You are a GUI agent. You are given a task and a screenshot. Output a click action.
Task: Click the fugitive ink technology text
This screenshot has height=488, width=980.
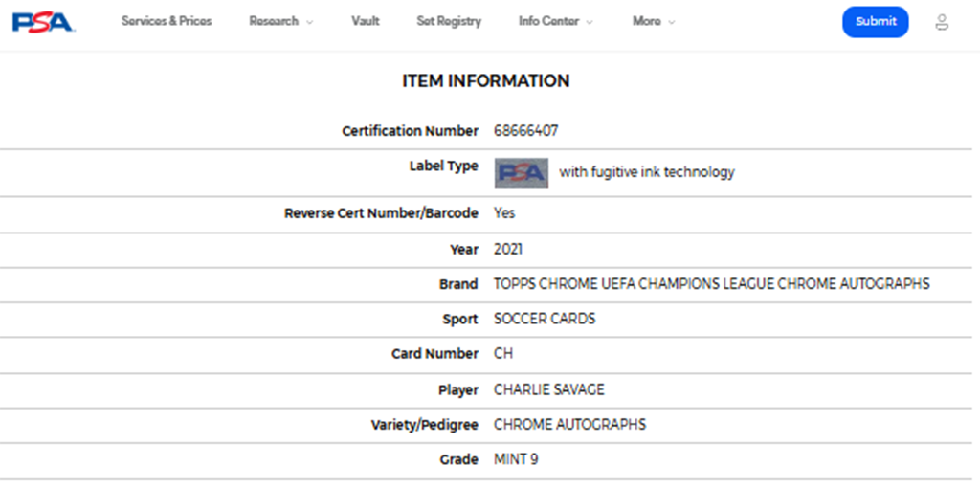point(647,172)
